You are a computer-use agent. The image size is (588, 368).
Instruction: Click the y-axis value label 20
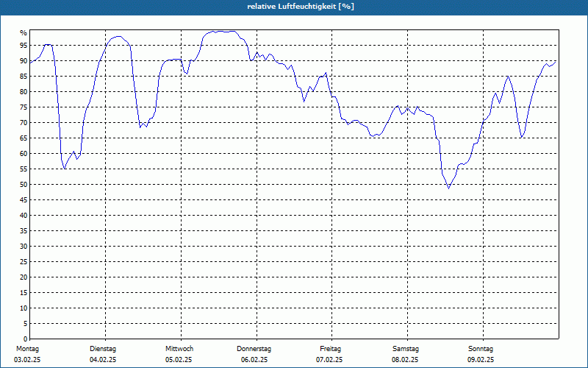click(24, 277)
